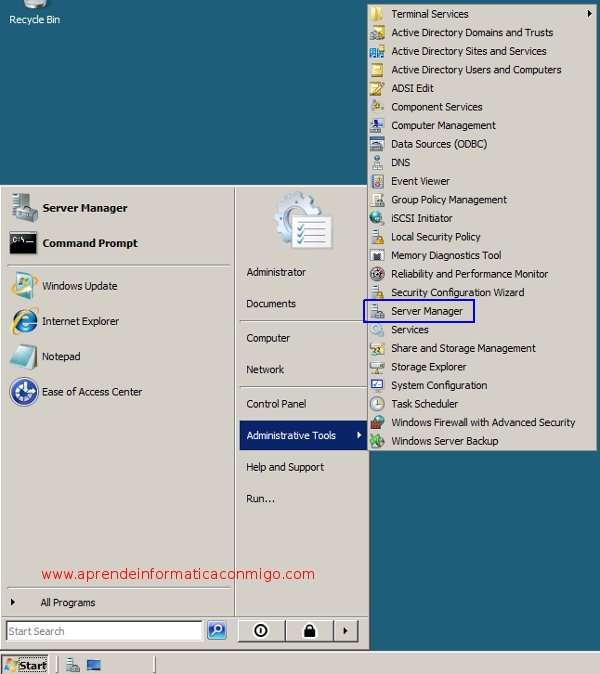This screenshot has width=600, height=674.
Task: Click the Reliability and Performance Monitor icon
Action: pos(377,274)
